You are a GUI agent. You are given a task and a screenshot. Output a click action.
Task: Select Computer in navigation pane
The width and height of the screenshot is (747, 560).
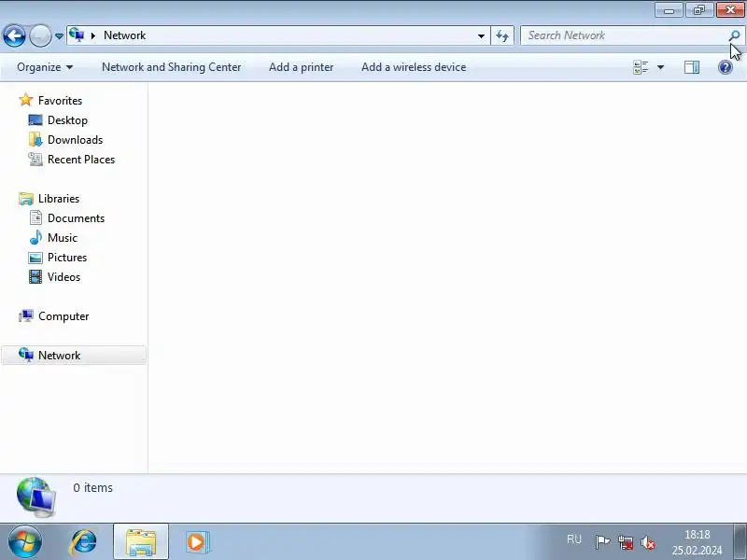[63, 316]
